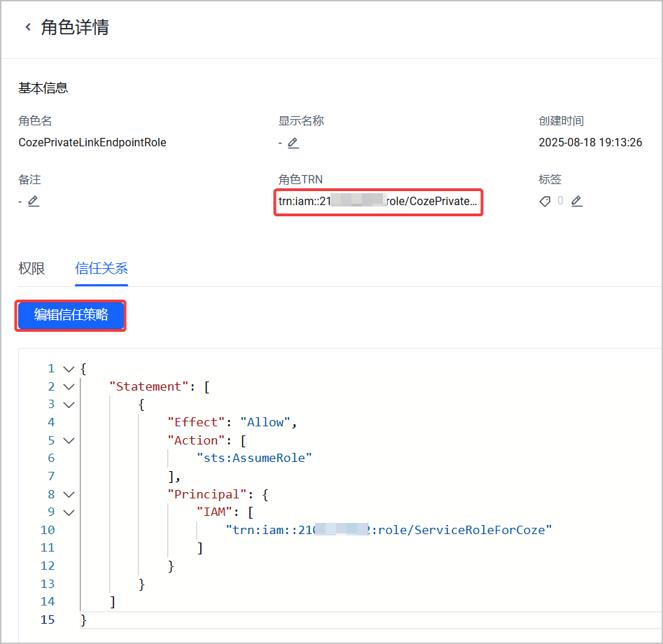Screen dimensions: 663x644
Task: Collapse the IAM fold on line 9
Action: (x=69, y=512)
